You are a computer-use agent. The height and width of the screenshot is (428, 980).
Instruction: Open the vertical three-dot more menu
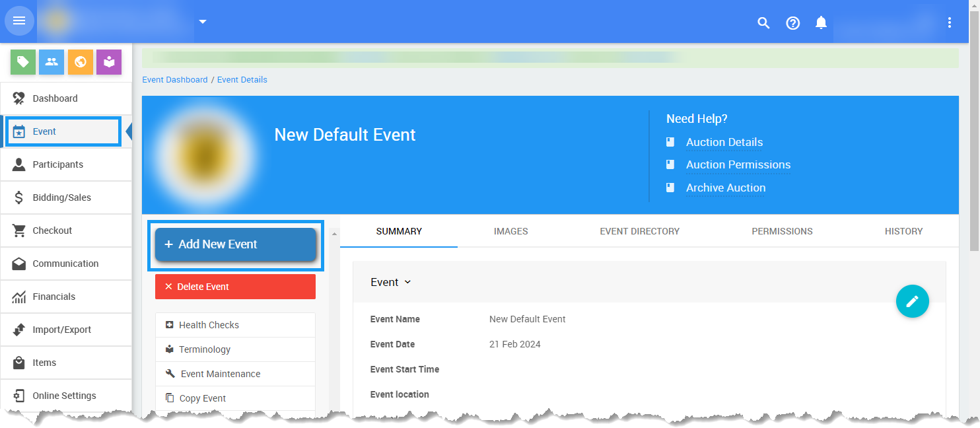click(x=950, y=23)
